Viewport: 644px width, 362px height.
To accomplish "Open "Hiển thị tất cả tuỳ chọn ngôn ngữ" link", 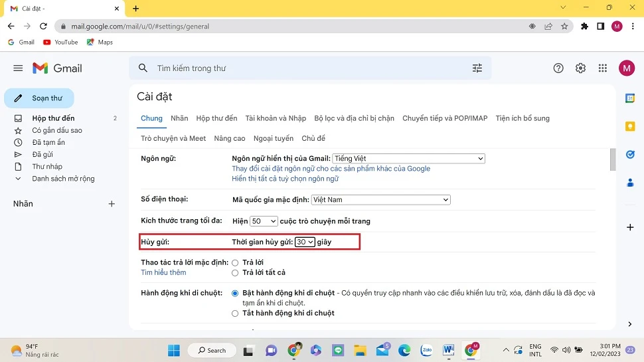I will 285,179.
